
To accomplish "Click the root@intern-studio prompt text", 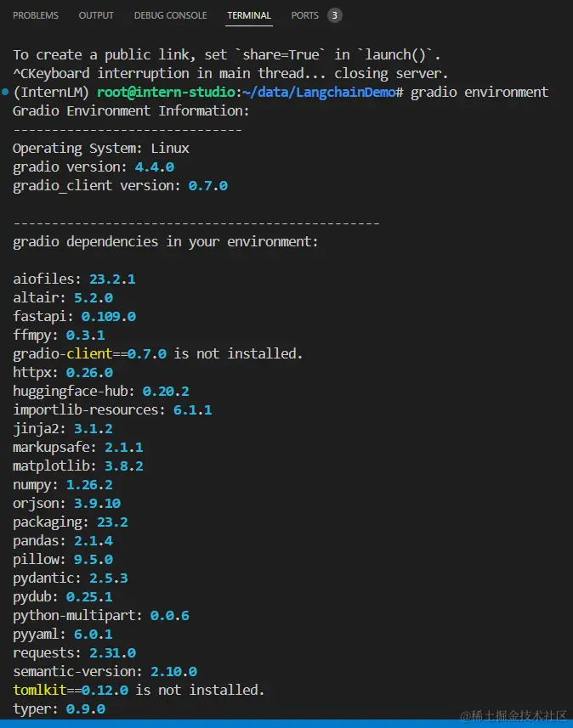I will click(166, 92).
